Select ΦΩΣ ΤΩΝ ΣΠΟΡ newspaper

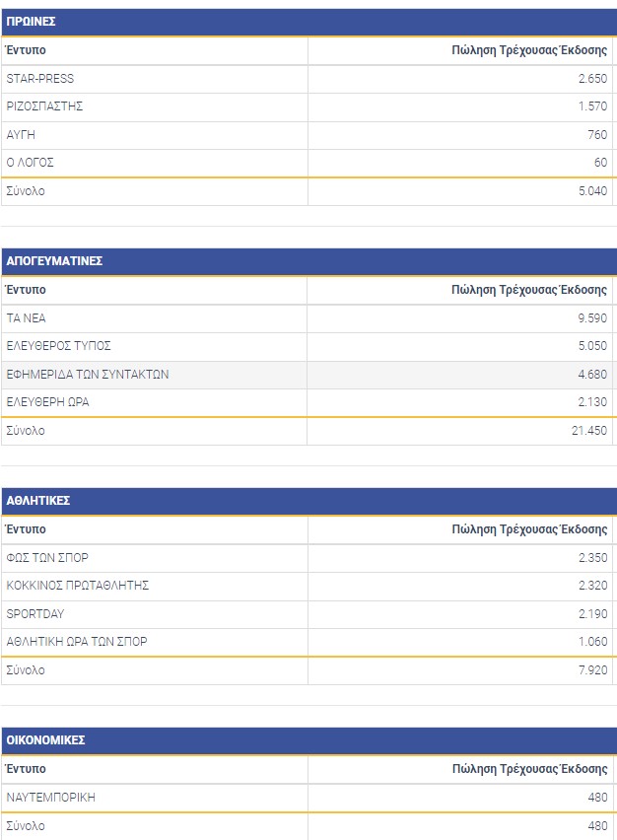[47, 558]
